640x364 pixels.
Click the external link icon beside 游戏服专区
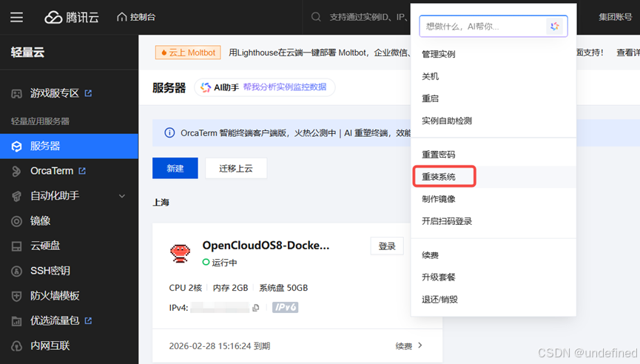tap(88, 93)
